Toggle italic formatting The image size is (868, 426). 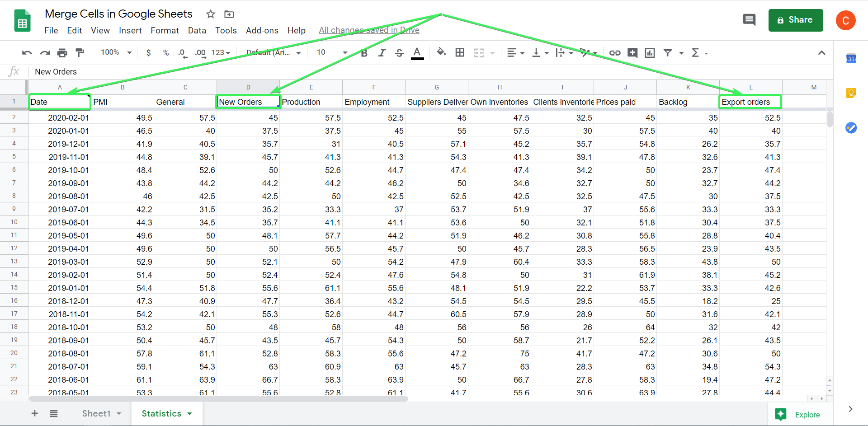[x=382, y=52]
